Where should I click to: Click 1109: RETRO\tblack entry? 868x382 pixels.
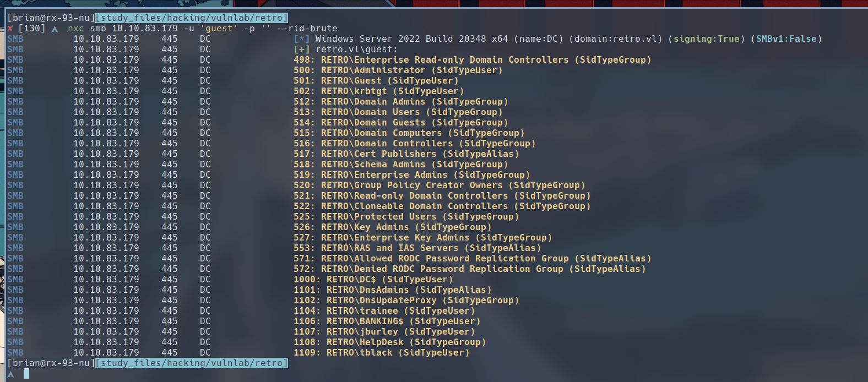pyautogui.click(x=382, y=353)
